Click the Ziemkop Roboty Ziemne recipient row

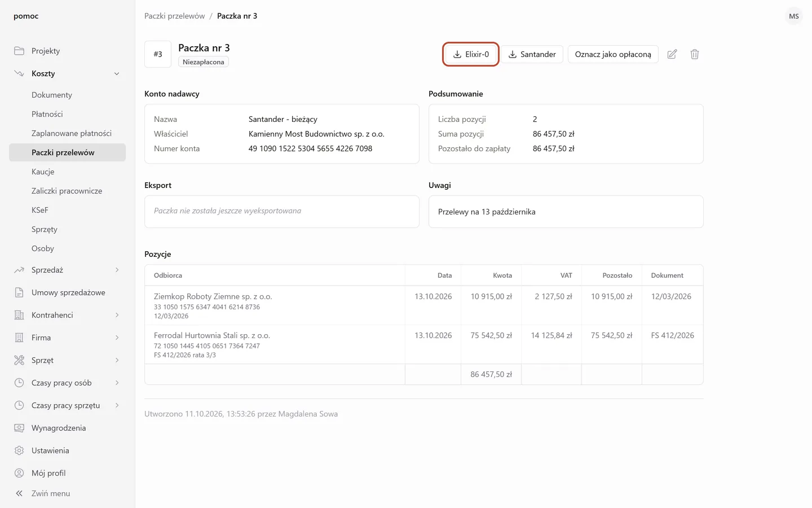(424, 305)
